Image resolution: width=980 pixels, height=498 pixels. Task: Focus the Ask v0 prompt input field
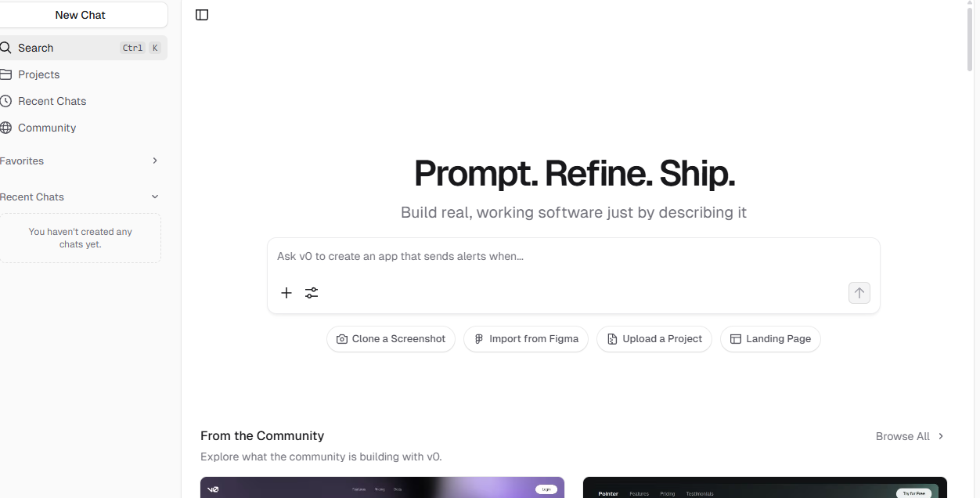click(x=574, y=257)
